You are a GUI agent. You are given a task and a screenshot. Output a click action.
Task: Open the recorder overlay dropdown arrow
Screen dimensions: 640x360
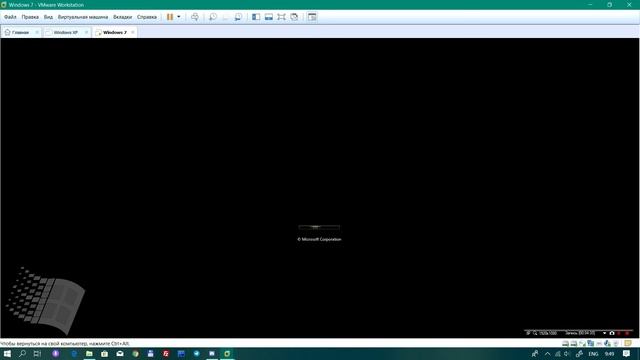point(604,333)
